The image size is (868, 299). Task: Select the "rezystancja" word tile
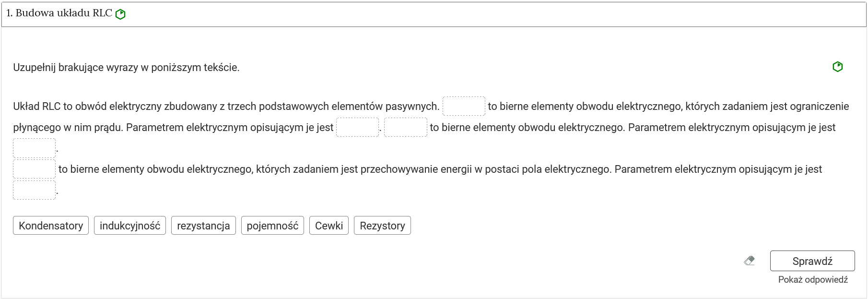coord(203,225)
